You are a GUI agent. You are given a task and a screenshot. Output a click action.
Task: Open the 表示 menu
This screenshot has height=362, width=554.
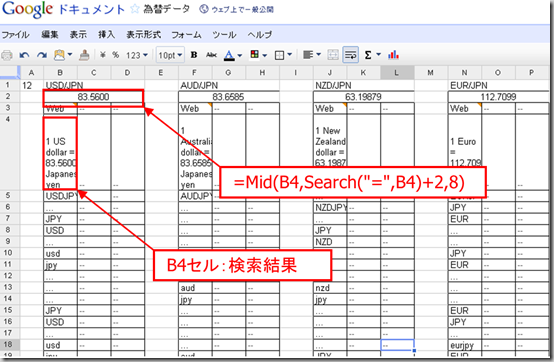(x=78, y=35)
